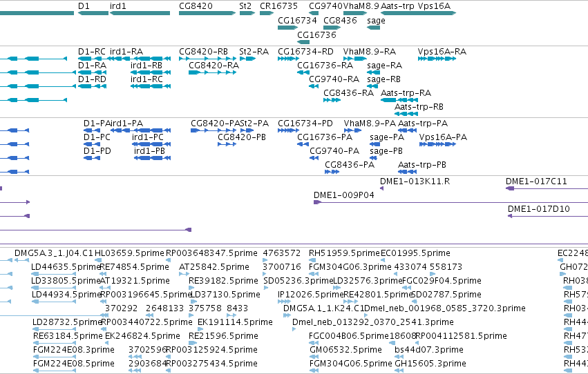
Task: Select the VhaM8.9 gene label
Action: (x=361, y=6)
